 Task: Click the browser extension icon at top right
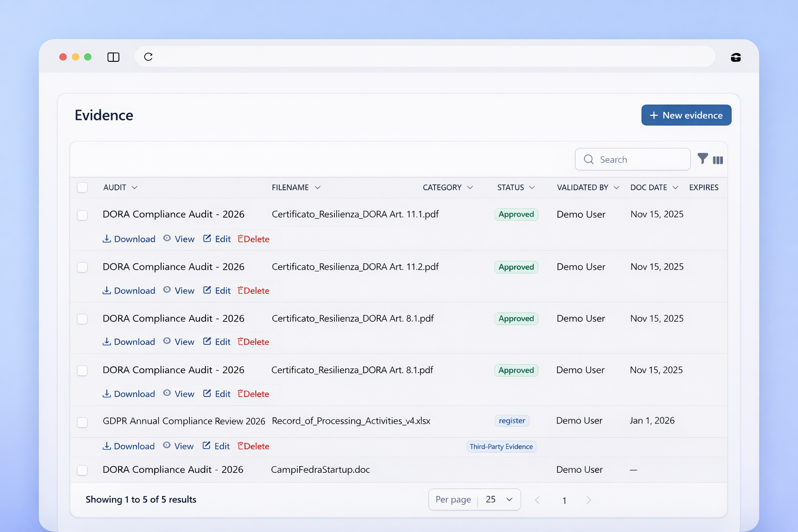tap(736, 57)
